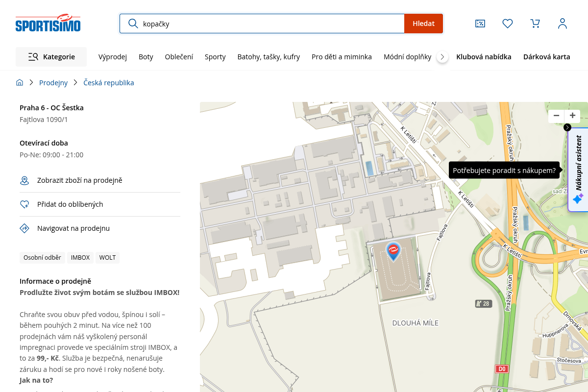The image size is (588, 392).
Task: Open the discount coupons icon
Action: [480, 24]
